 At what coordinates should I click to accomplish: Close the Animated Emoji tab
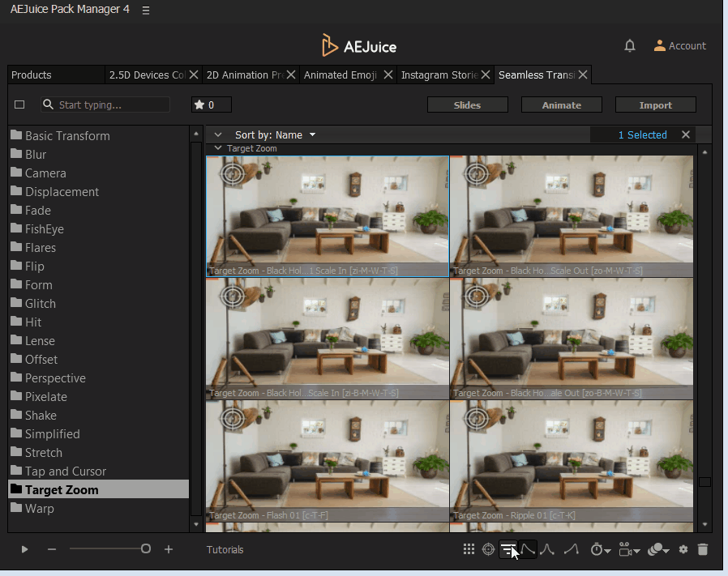click(388, 75)
